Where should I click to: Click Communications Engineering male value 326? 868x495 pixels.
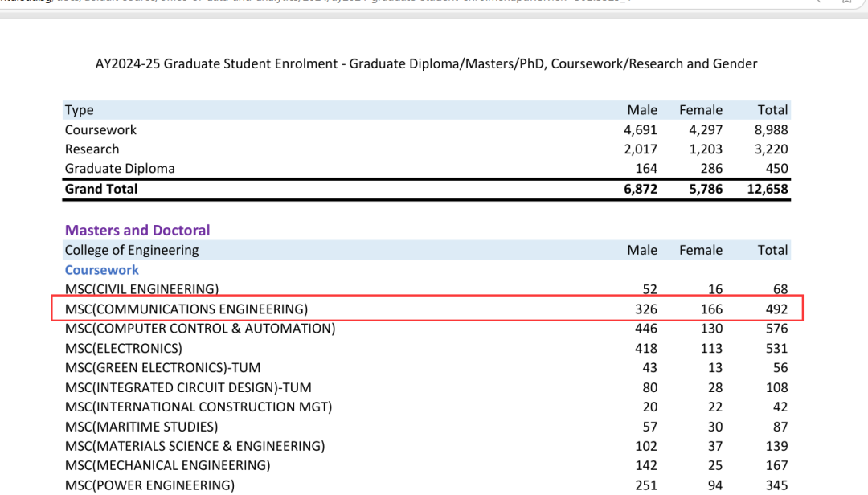tap(646, 309)
